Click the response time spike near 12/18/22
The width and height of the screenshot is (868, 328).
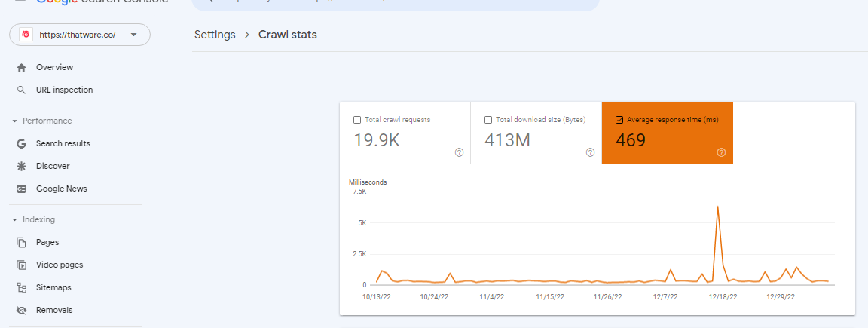tap(717, 207)
